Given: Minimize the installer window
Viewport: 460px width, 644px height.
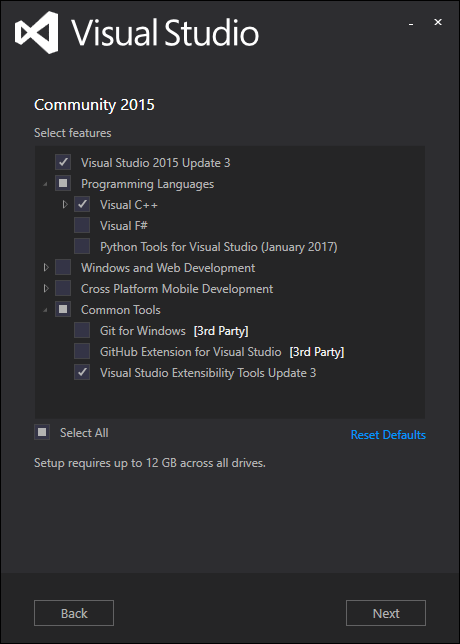Looking at the screenshot, I should [x=411, y=24].
